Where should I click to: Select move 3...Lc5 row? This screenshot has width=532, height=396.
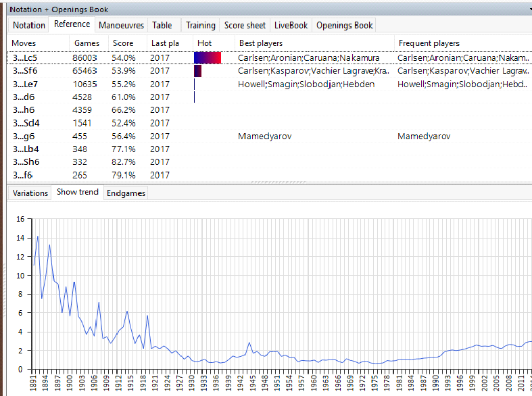26,58
